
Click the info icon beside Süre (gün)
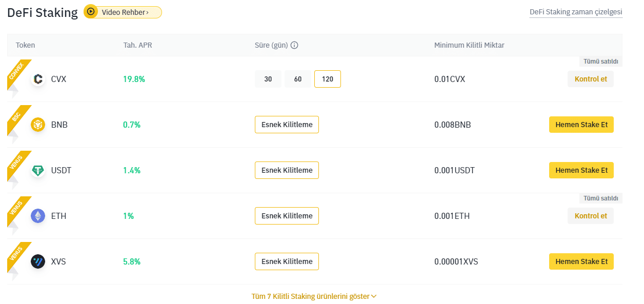click(x=294, y=45)
